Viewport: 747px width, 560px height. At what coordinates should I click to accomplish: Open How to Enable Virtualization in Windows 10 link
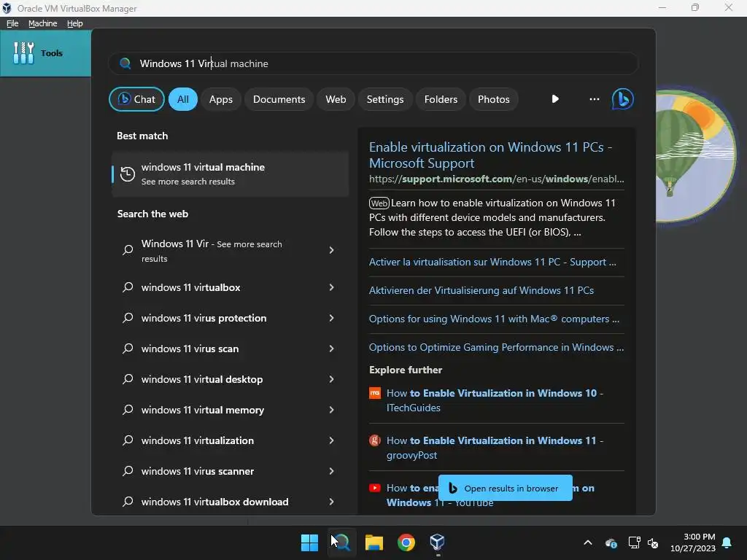(x=495, y=400)
